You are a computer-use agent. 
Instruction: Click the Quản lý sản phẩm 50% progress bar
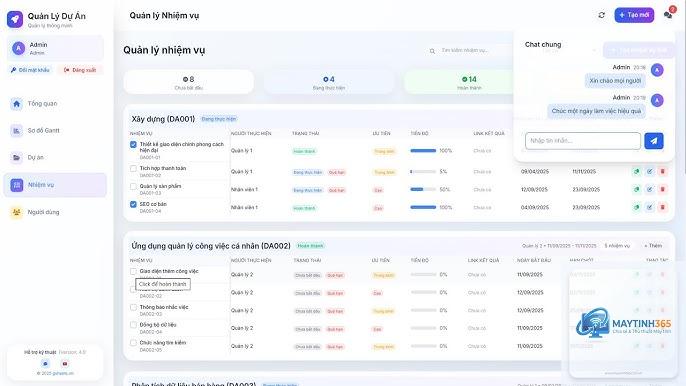click(x=423, y=189)
